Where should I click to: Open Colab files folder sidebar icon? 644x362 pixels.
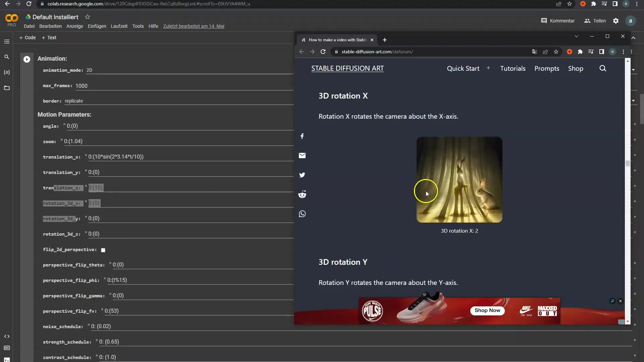[x=7, y=88]
